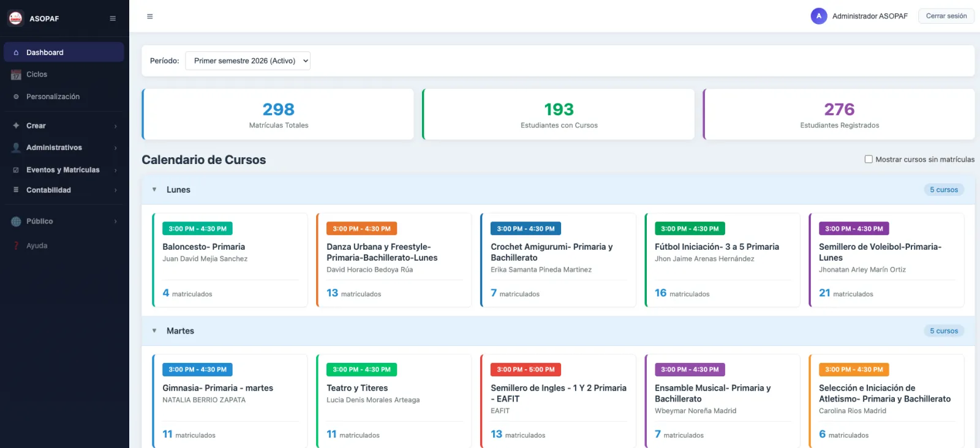Collapse sidebar with hamburger icon beside ASOPAF

tap(113, 18)
